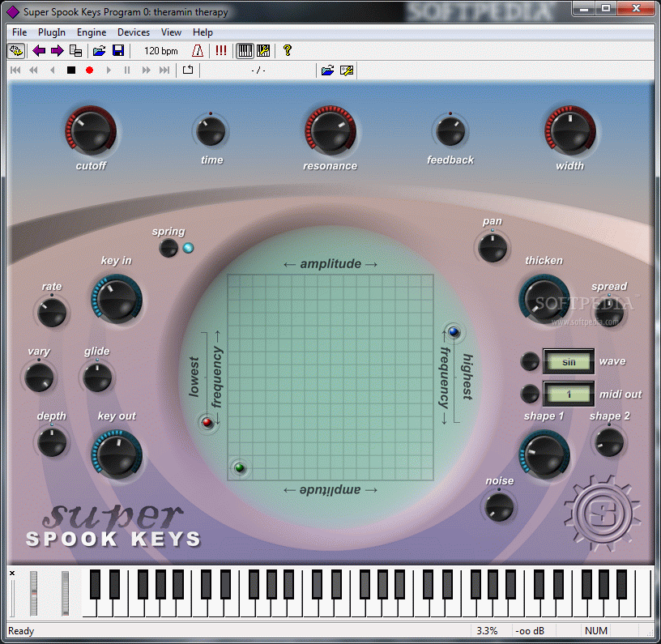Click the blue highest frequency ball
This screenshot has width=661, height=644.
pyautogui.click(x=454, y=332)
